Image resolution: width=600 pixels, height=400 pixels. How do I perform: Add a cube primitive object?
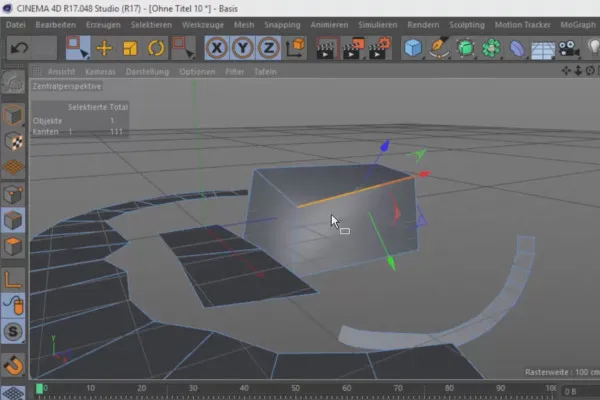pyautogui.click(x=413, y=48)
